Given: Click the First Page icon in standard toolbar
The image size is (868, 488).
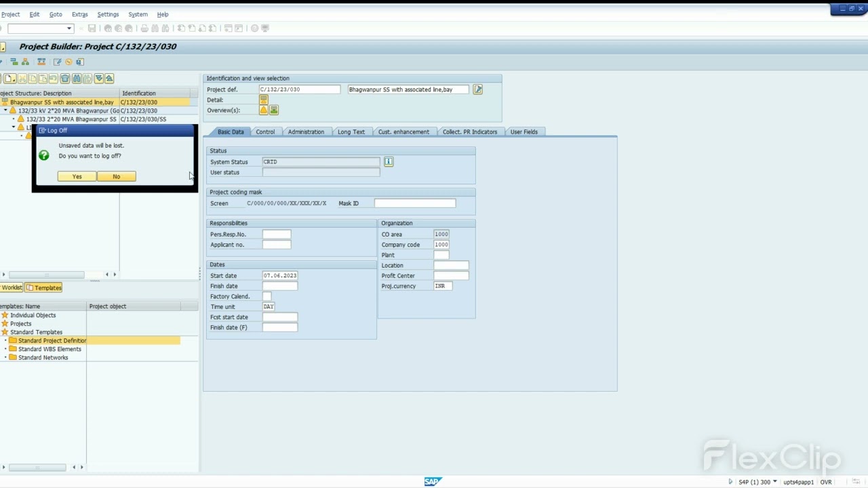Looking at the screenshot, I should 181,28.
